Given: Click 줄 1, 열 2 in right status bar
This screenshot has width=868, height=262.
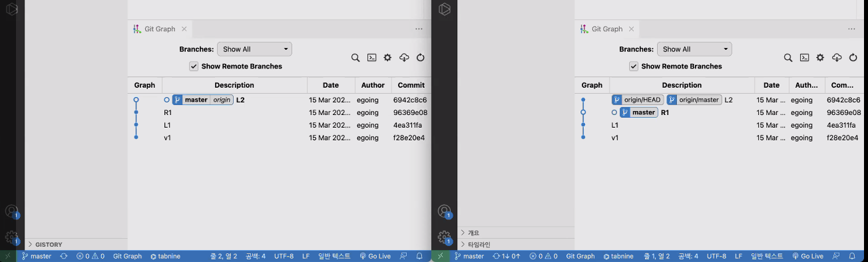Looking at the screenshot, I should [657, 256].
